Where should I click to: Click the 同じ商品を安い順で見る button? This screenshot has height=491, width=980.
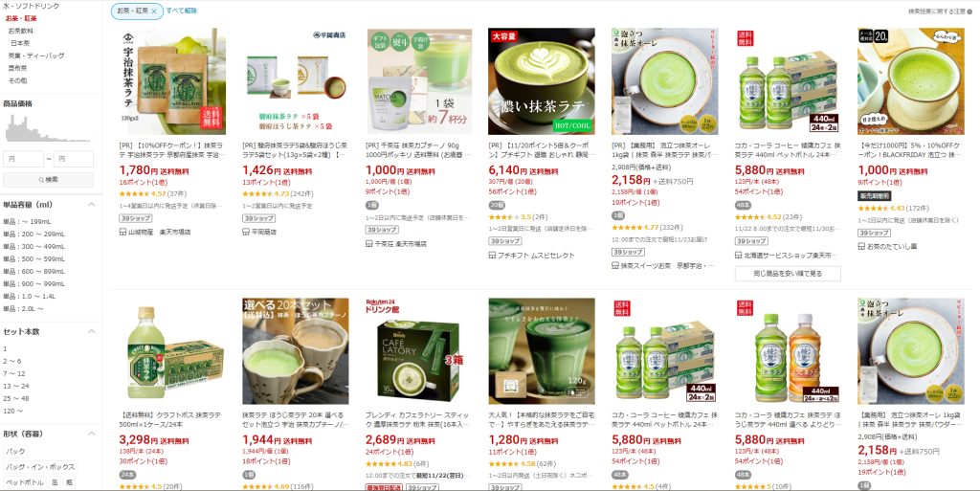coord(788,274)
